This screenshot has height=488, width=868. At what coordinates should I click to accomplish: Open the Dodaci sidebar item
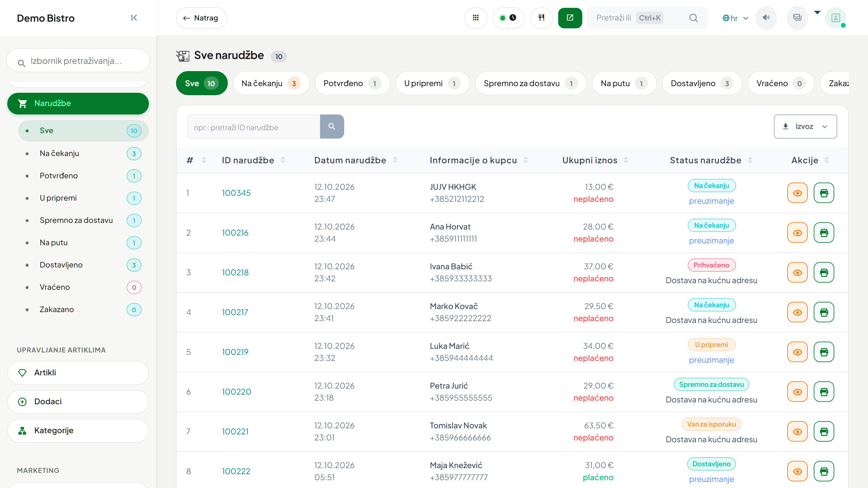pos(78,402)
